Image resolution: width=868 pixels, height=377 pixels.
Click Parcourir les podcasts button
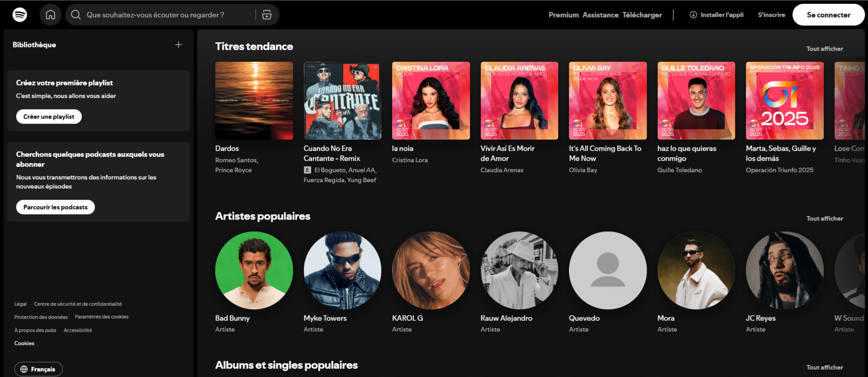coord(55,207)
